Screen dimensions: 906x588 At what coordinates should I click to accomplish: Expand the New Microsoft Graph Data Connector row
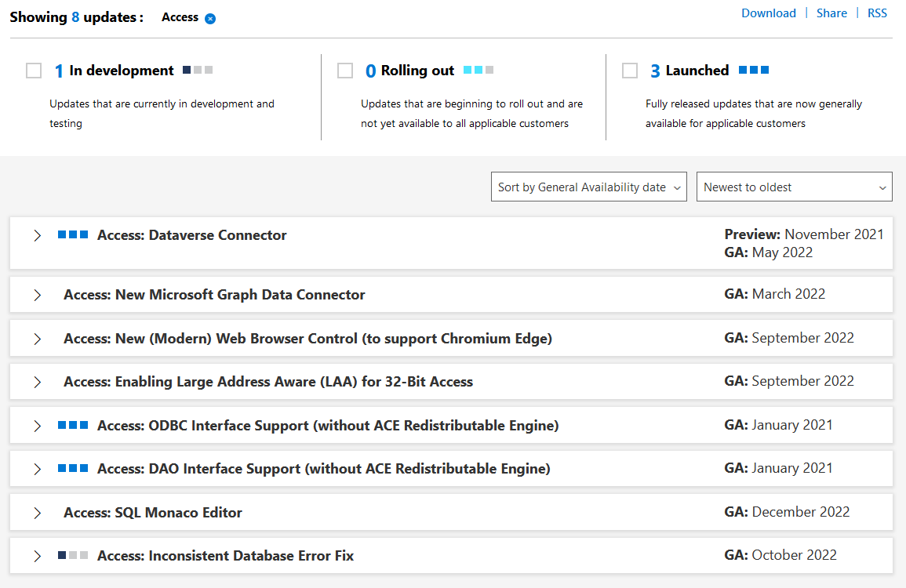[x=38, y=295]
